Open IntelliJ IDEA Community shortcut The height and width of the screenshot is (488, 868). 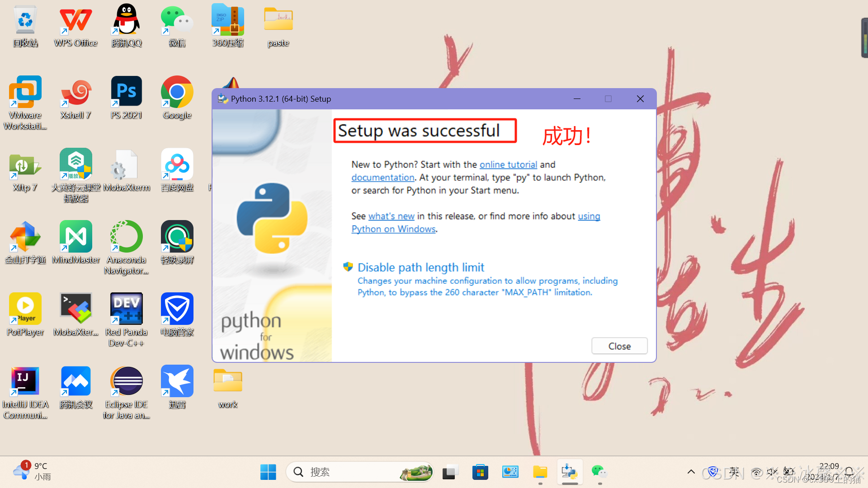[25, 382]
